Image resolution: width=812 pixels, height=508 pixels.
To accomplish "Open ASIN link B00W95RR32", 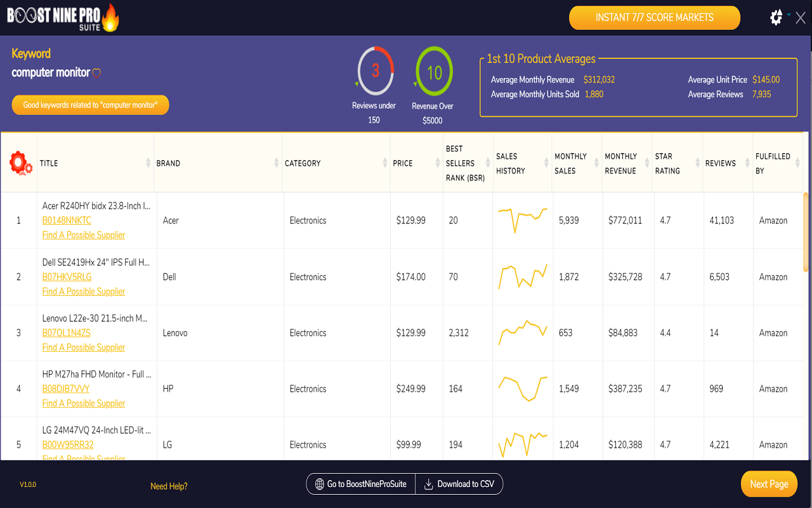I will coord(68,444).
